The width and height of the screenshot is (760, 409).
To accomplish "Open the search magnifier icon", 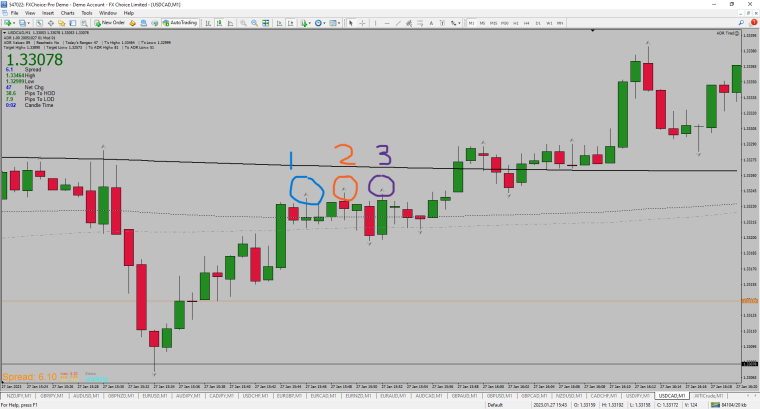I will click(741, 23).
